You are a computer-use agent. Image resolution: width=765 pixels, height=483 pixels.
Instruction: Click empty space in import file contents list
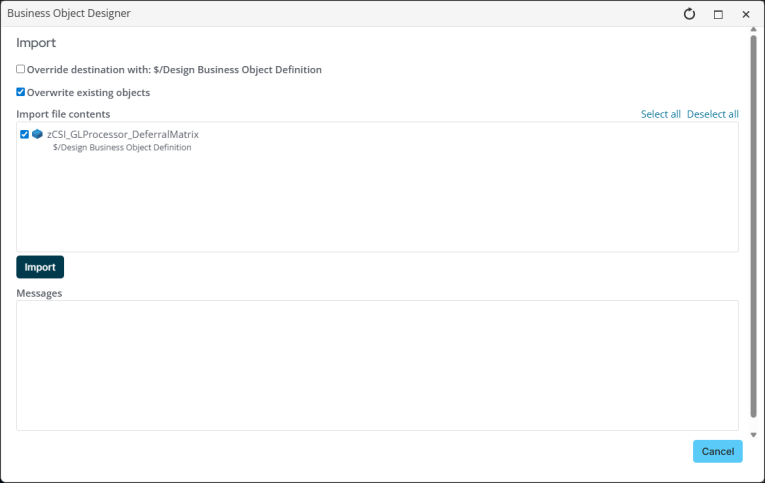click(x=377, y=205)
